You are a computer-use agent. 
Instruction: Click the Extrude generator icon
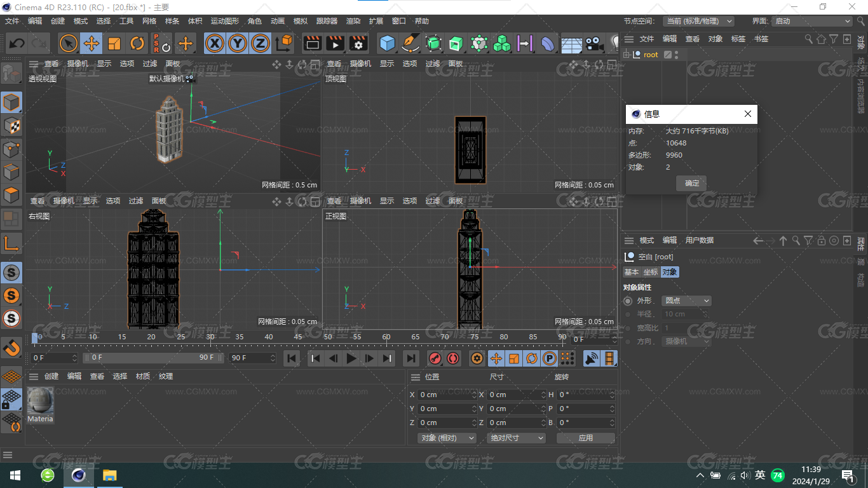point(456,43)
